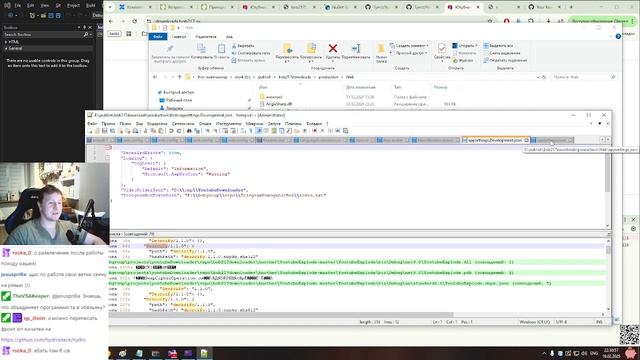Click the Properties checkmark icon in Explorer ribbon
The image size is (640, 360).
tap(441, 49)
